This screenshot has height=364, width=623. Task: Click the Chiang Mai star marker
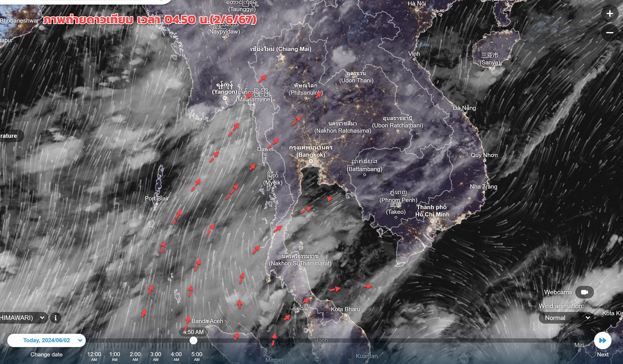pyautogui.click(x=281, y=57)
